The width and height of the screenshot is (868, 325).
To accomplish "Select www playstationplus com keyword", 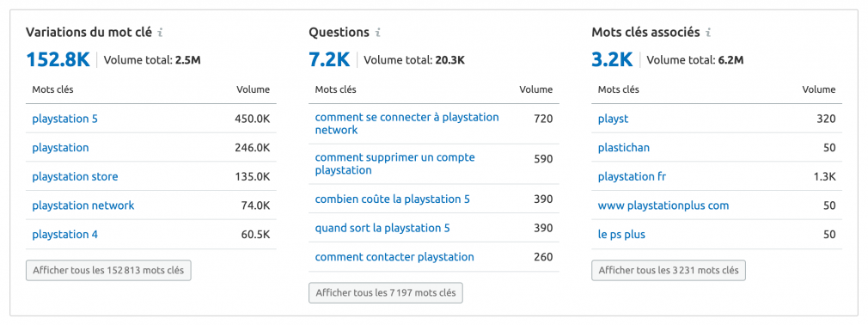I will [663, 205].
